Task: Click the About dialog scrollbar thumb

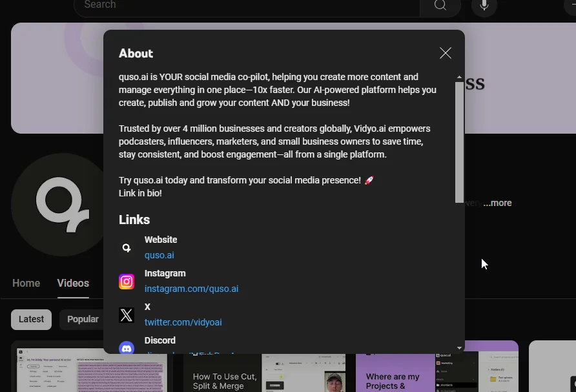Action: tap(459, 142)
